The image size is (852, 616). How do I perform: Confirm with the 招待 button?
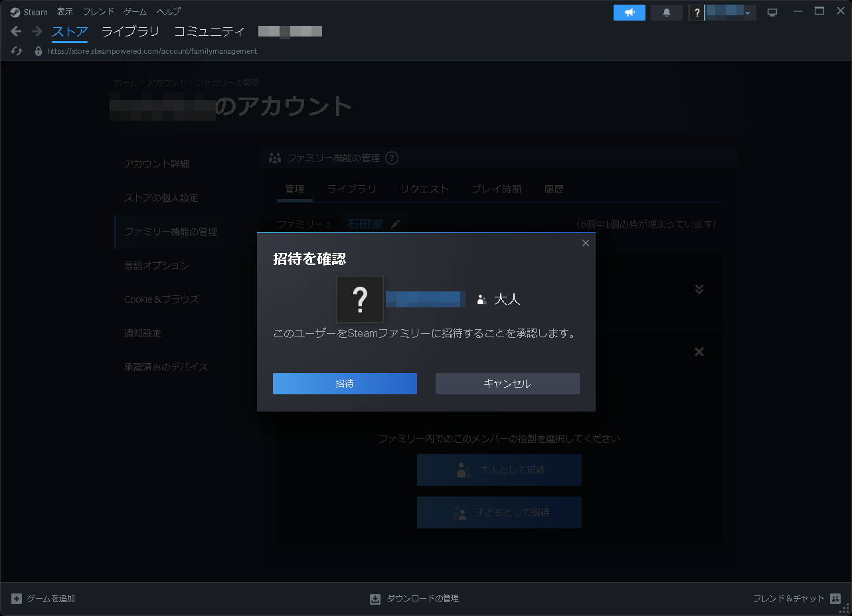point(345,384)
